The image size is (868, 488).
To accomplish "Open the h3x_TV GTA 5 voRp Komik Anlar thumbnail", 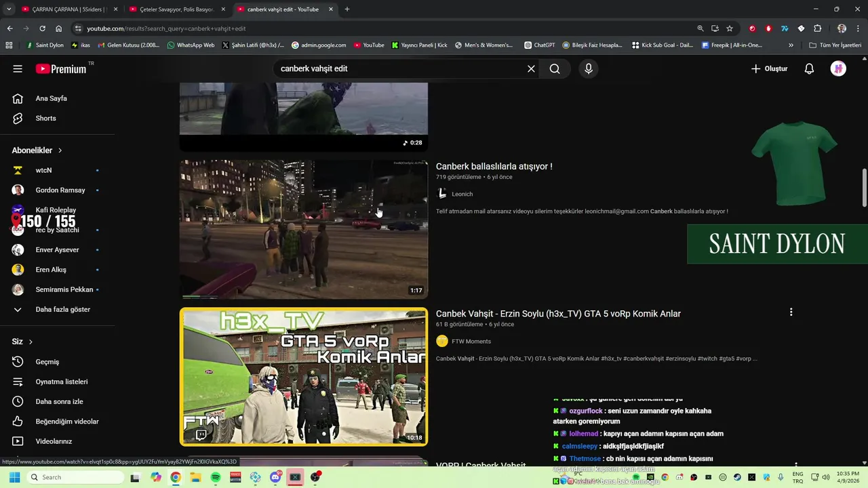I will pyautogui.click(x=304, y=377).
